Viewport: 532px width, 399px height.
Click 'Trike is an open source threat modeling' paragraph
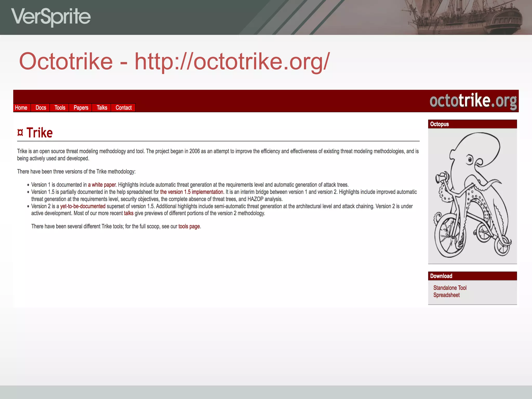218,155
